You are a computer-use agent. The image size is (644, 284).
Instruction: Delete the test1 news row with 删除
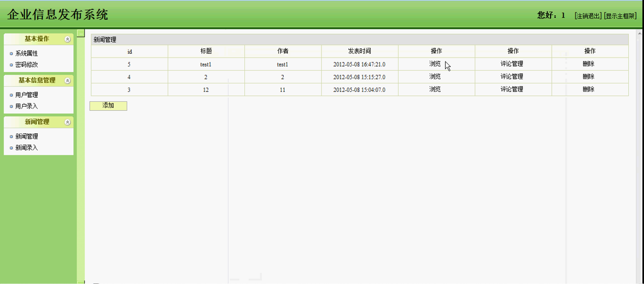588,64
